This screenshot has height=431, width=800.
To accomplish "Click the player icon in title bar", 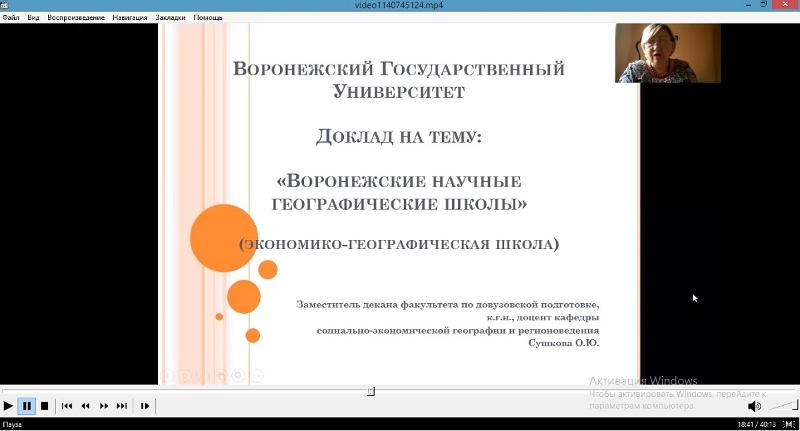I will coord(5,5).
